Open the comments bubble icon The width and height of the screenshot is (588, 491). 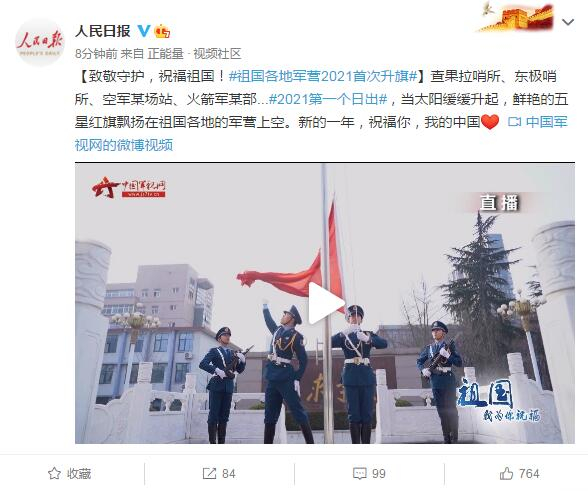360,473
